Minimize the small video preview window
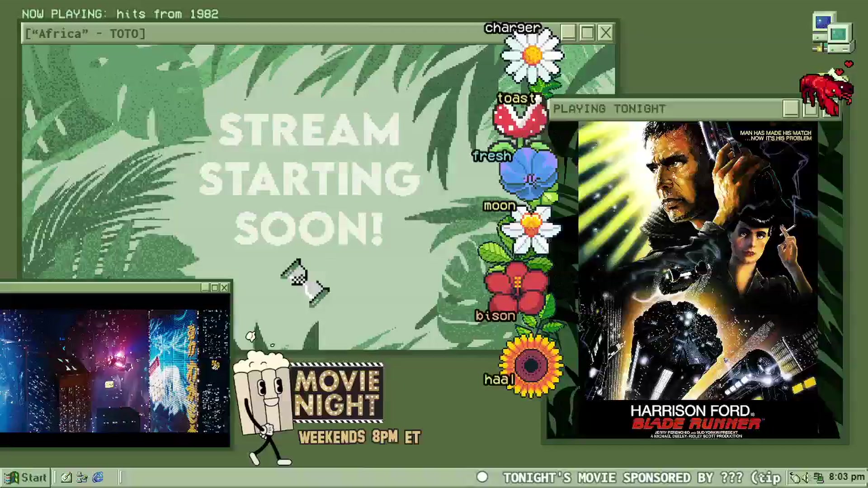Screen dimensions: 868x488 pyautogui.click(x=205, y=287)
